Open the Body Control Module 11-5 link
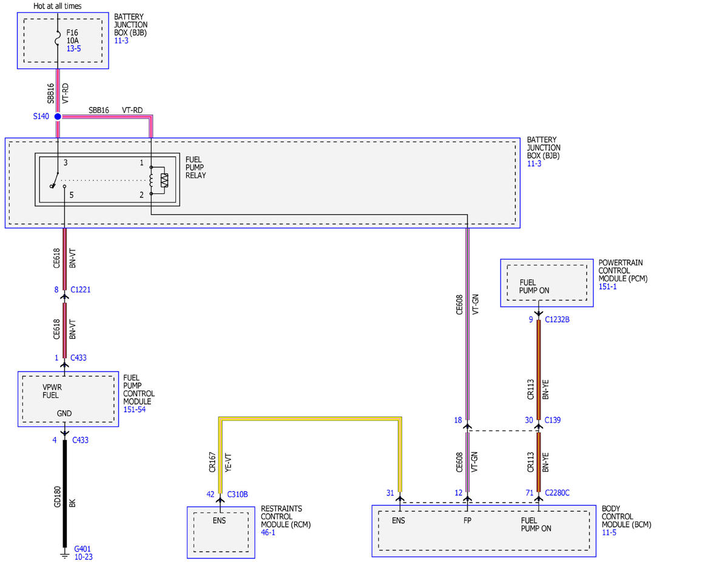Screen dimensions: 728x562 tap(609, 532)
